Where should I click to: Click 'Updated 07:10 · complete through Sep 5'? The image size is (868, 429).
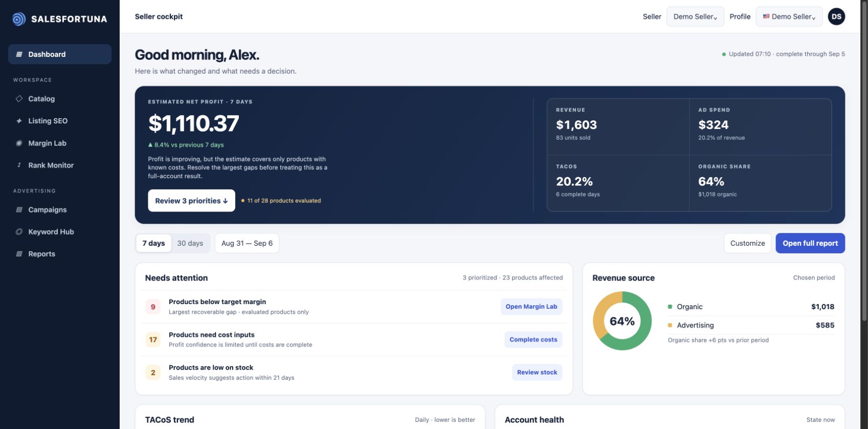(x=787, y=54)
